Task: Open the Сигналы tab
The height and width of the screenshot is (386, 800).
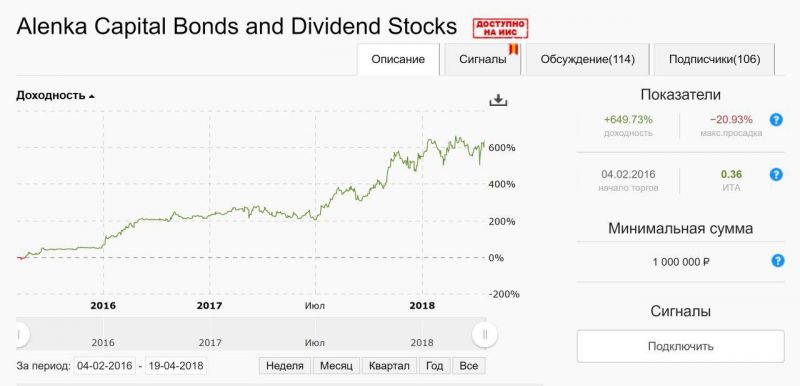Action: click(483, 60)
